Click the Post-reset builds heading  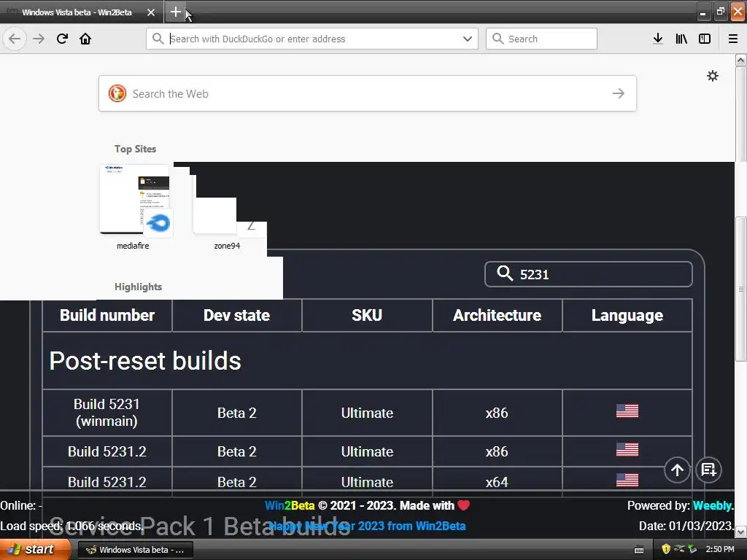pos(145,360)
